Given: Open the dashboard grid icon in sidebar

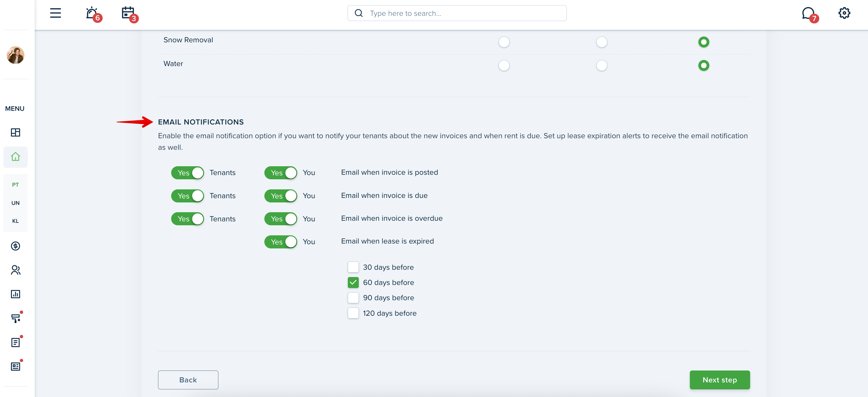Looking at the screenshot, I should click(x=16, y=132).
